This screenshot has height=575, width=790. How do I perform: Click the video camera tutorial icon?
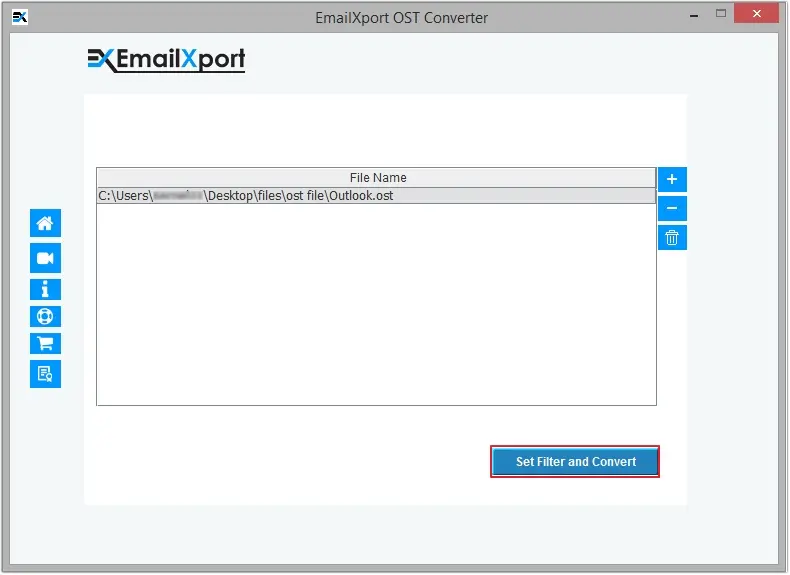(x=45, y=258)
